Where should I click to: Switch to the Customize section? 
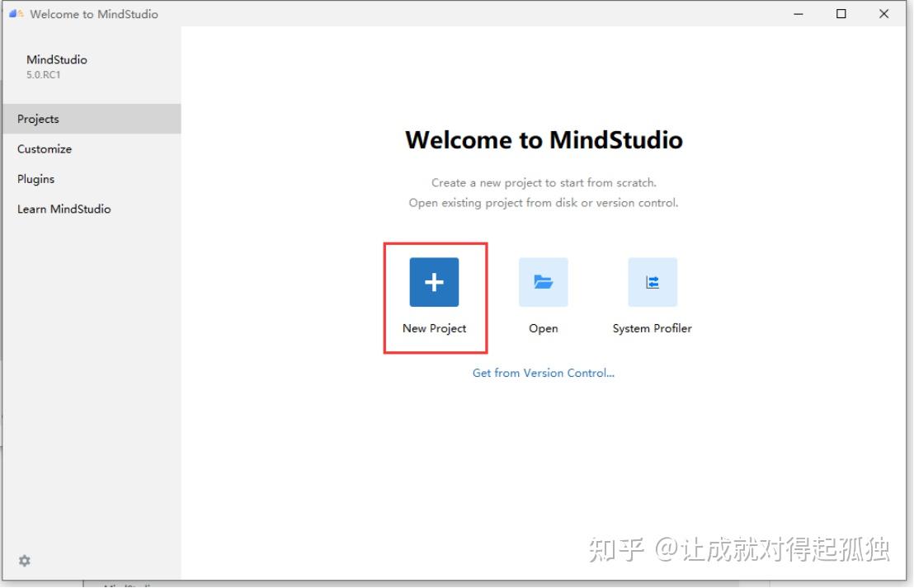pos(44,149)
